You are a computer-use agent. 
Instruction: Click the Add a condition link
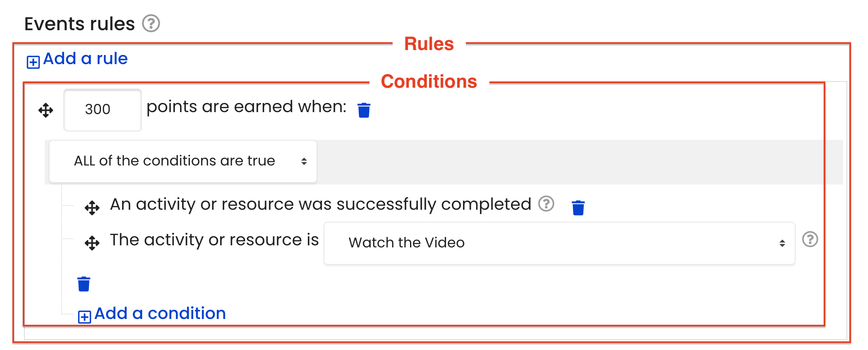click(x=160, y=314)
